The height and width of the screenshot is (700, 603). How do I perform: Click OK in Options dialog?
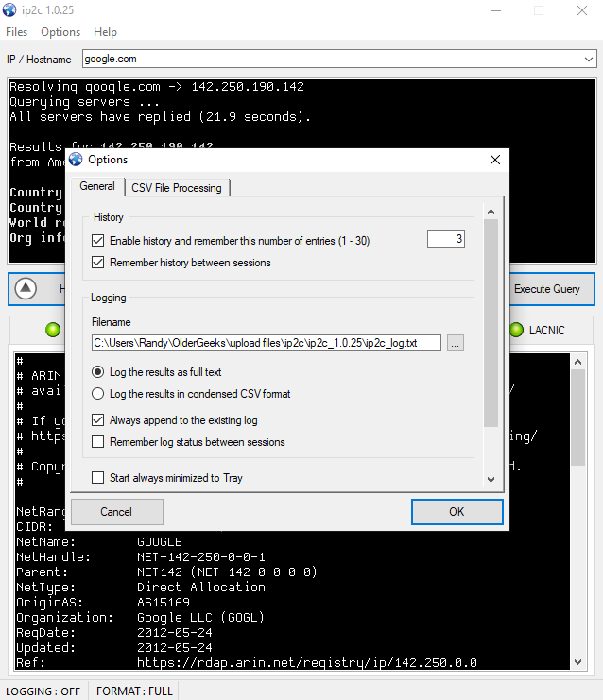[x=457, y=512]
